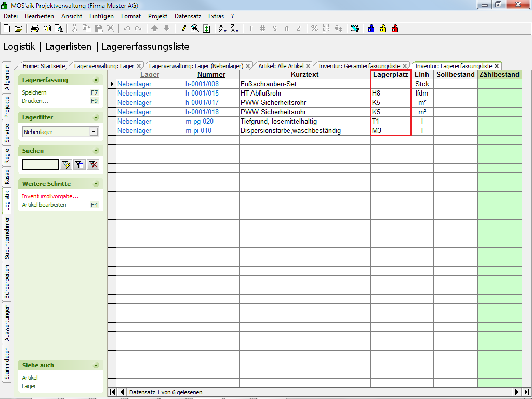Close the Lagerverwaltung: Läger tab
This screenshot has height=399, width=532.
pyautogui.click(x=138, y=66)
